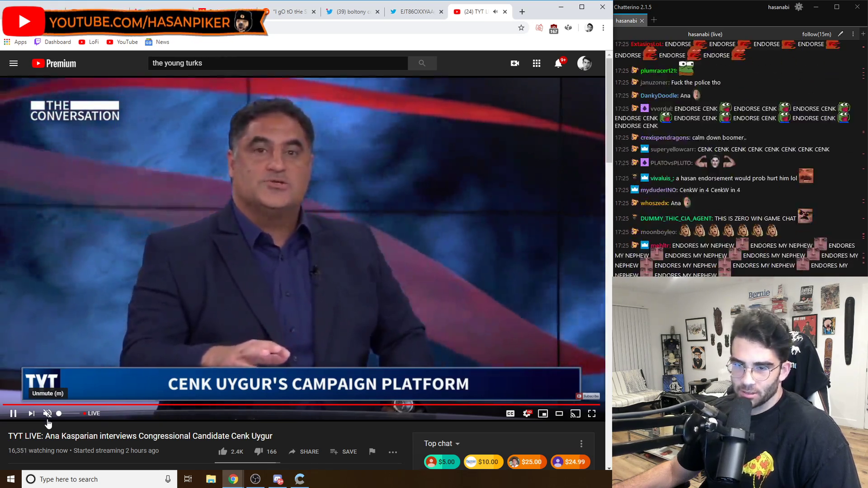The image size is (868, 488).
Task: Click the $5.00 Super Chat chip
Action: [442, 462]
